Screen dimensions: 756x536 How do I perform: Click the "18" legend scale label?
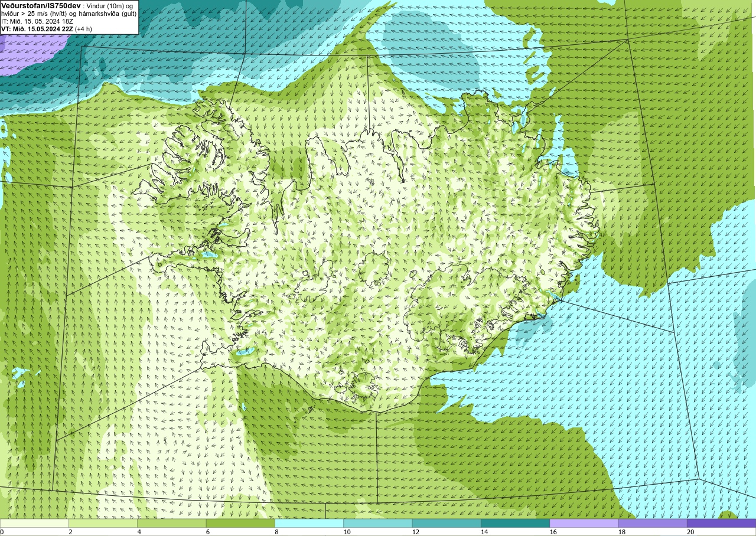coord(622,532)
